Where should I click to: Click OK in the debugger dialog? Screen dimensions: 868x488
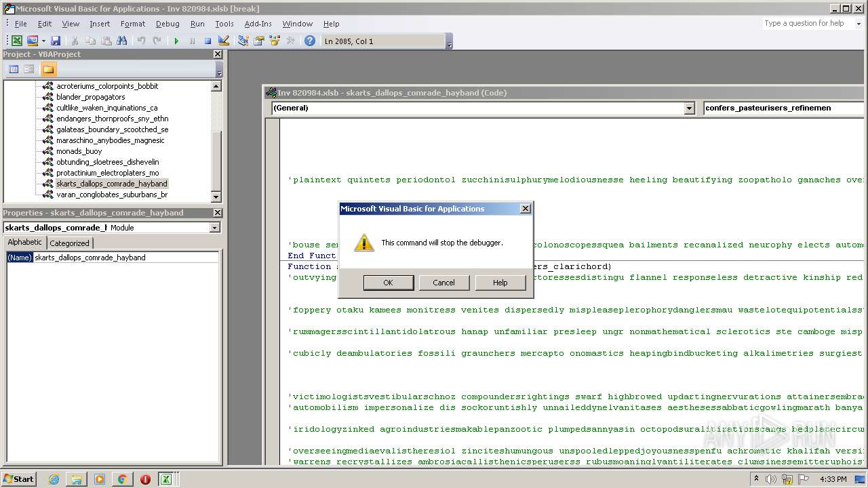[x=389, y=283]
